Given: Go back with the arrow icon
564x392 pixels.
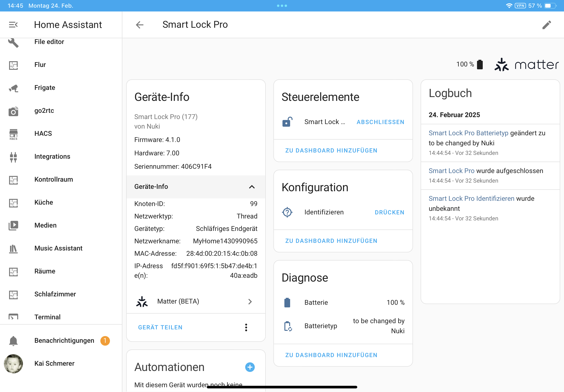Looking at the screenshot, I should click(x=140, y=25).
